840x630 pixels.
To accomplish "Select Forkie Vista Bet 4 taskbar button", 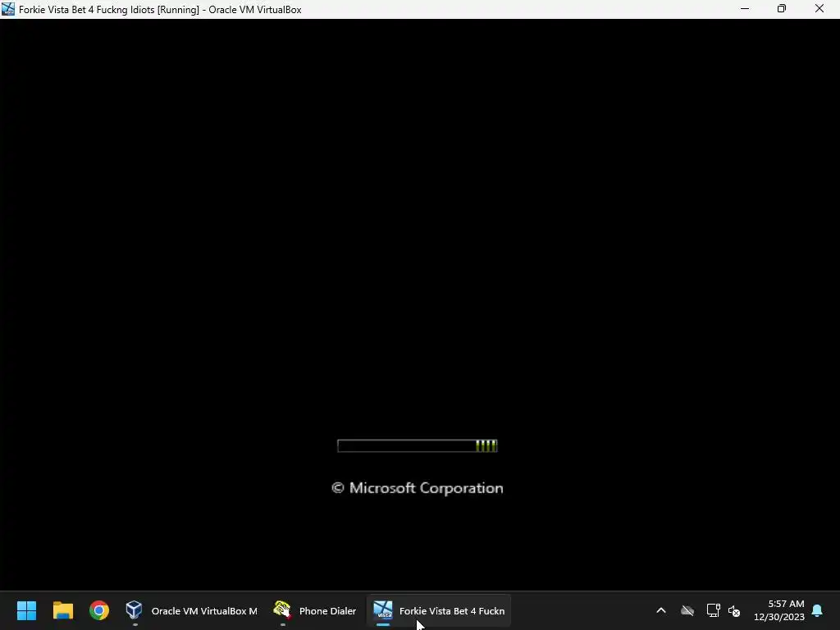I will point(439,610).
